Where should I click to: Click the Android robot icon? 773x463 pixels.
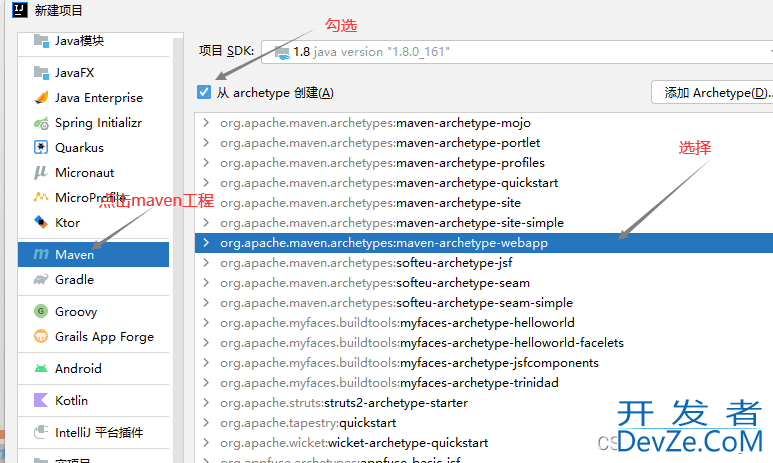click(x=41, y=368)
